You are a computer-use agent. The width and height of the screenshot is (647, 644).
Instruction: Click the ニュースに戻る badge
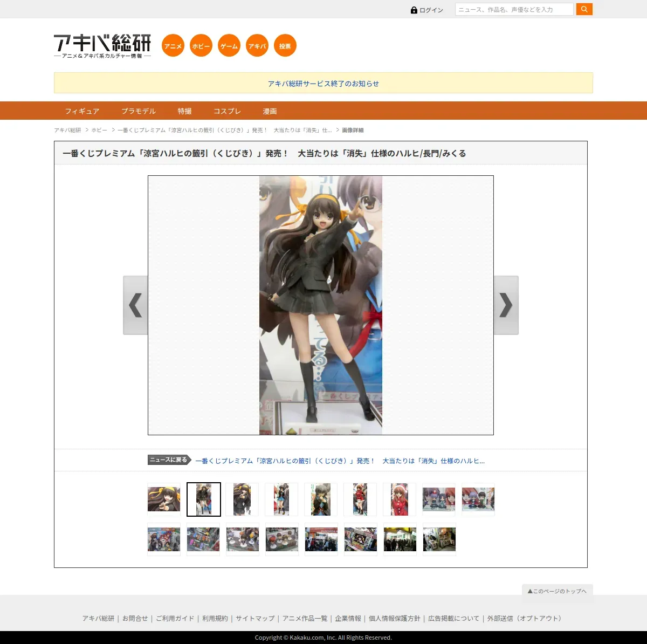pos(169,460)
